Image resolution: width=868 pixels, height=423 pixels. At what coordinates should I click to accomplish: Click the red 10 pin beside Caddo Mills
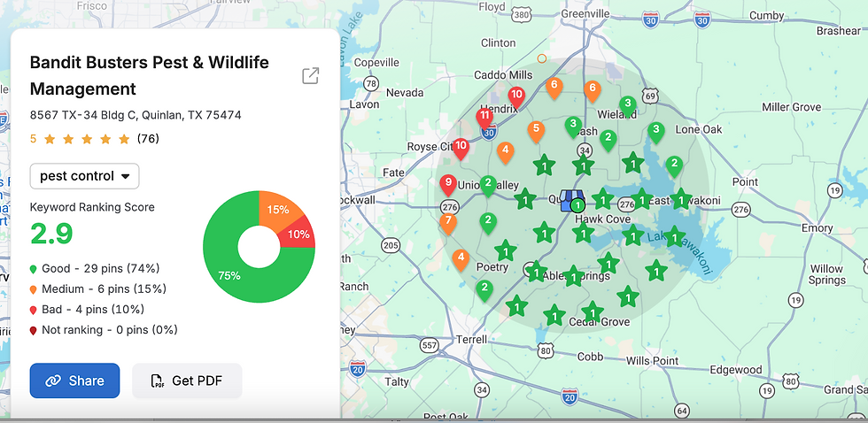(x=516, y=97)
